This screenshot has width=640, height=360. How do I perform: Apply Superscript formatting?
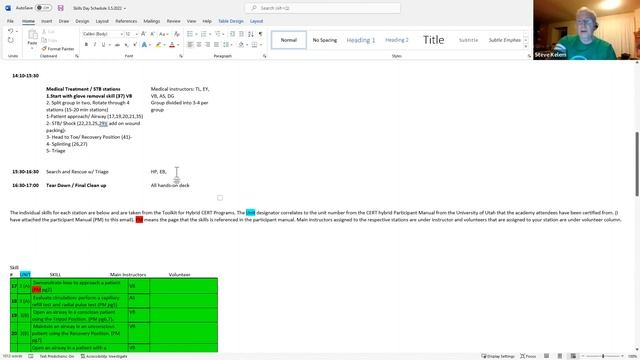[x=135, y=44]
